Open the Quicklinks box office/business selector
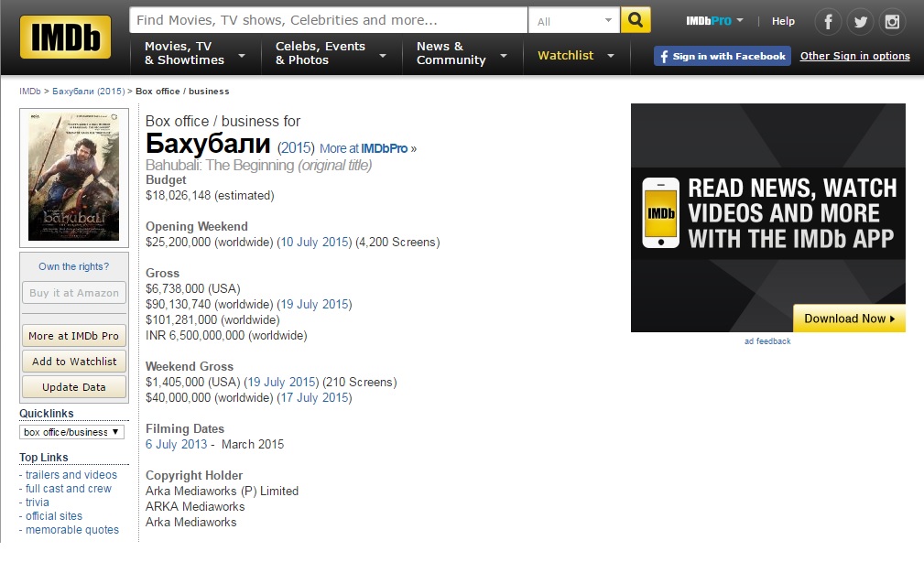Screen dimensions: 924x562 72,432
